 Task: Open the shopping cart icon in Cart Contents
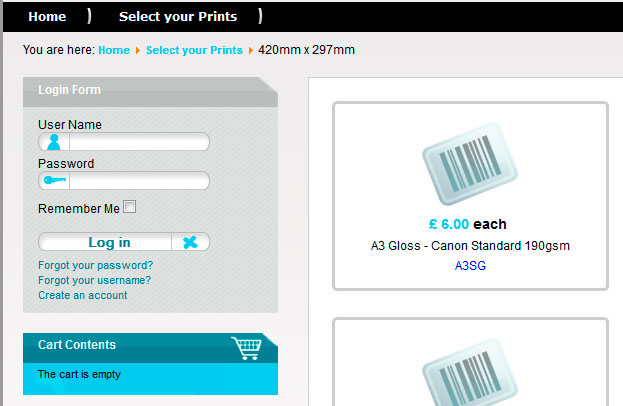pyautogui.click(x=246, y=348)
